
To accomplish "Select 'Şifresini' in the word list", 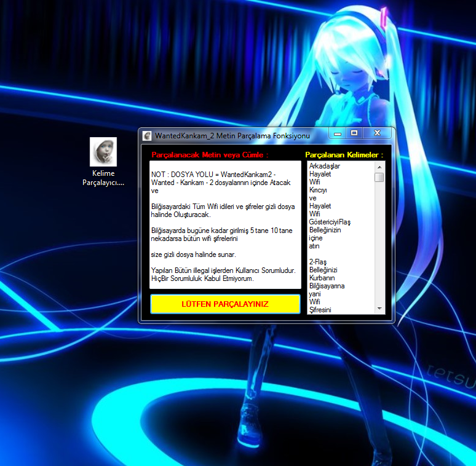I will [320, 310].
